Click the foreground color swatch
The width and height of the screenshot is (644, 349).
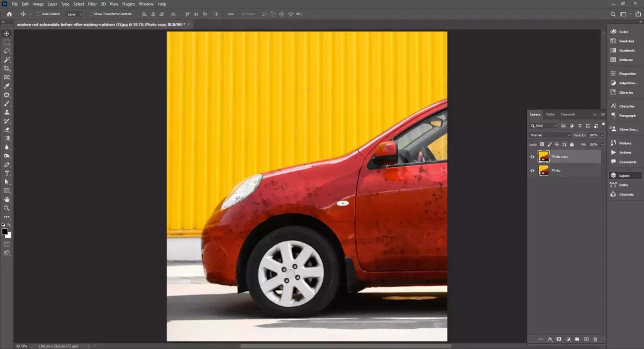coord(4,231)
